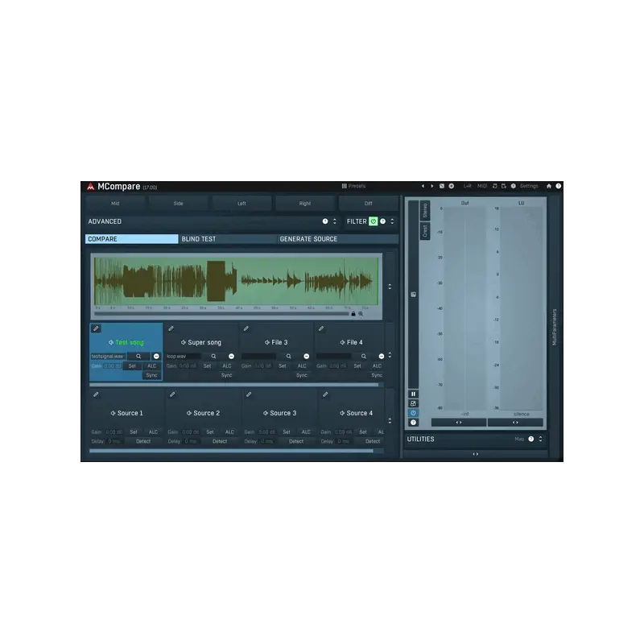Screen dimensions: 644x644
Task: Toggle the Crest meter button
Action: 425,231
